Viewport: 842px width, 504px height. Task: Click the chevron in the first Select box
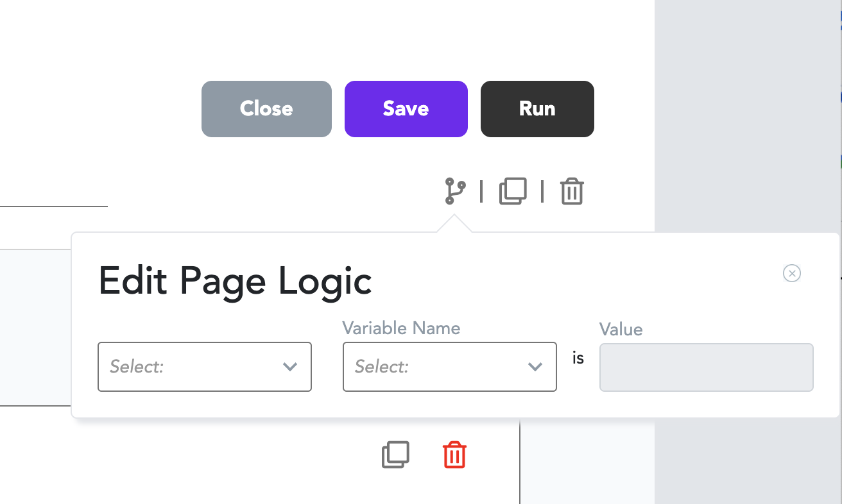point(290,367)
